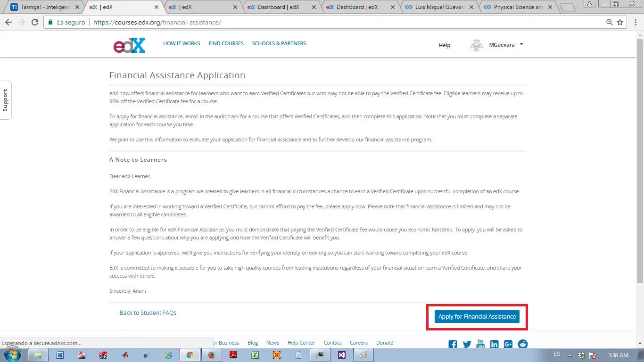The image size is (644, 362).
Task: Open edX Facebook page icon in footer
Action: click(453, 344)
